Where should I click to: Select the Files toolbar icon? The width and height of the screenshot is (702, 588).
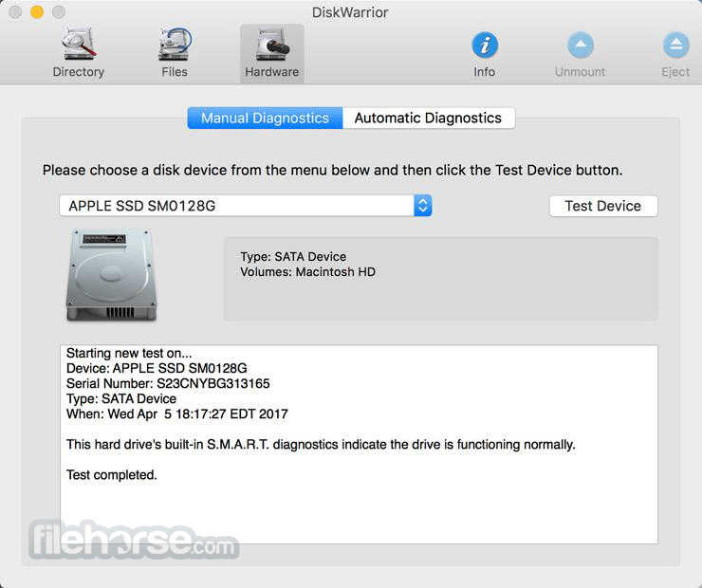175,53
